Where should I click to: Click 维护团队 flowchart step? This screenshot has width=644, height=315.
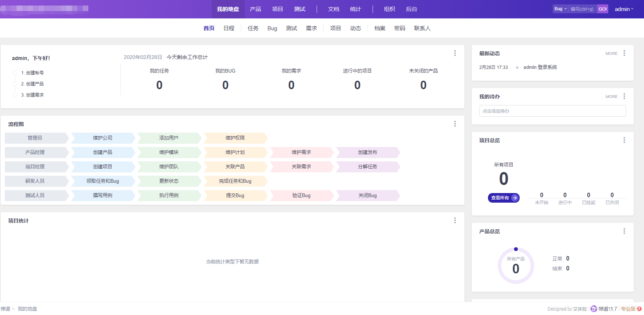pyautogui.click(x=169, y=167)
